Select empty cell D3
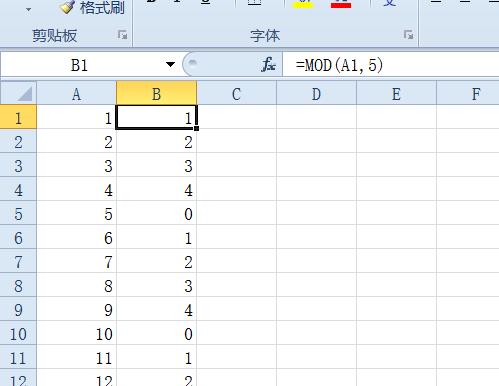The width and height of the screenshot is (499, 386). point(316,165)
